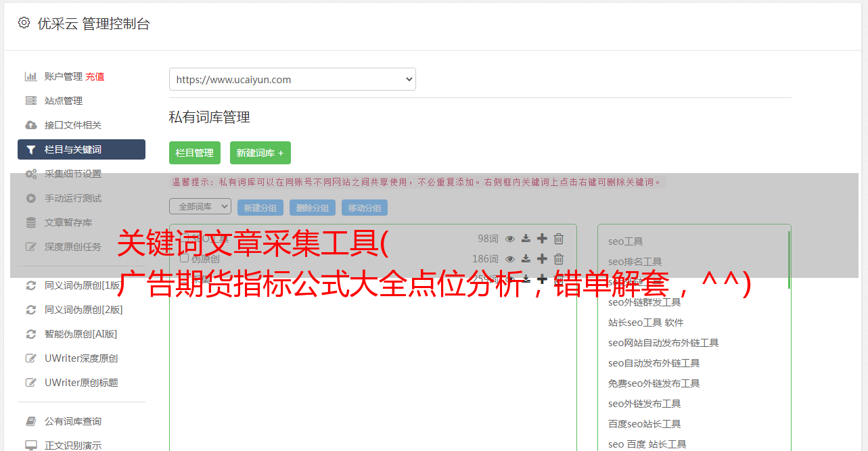Click the 新建分组 button

click(x=260, y=208)
